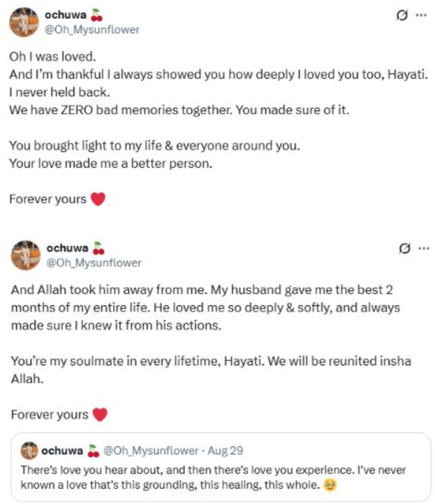The image size is (435, 504).
Task: Click teary face emoji in quoted tweet
Action: tap(329, 485)
